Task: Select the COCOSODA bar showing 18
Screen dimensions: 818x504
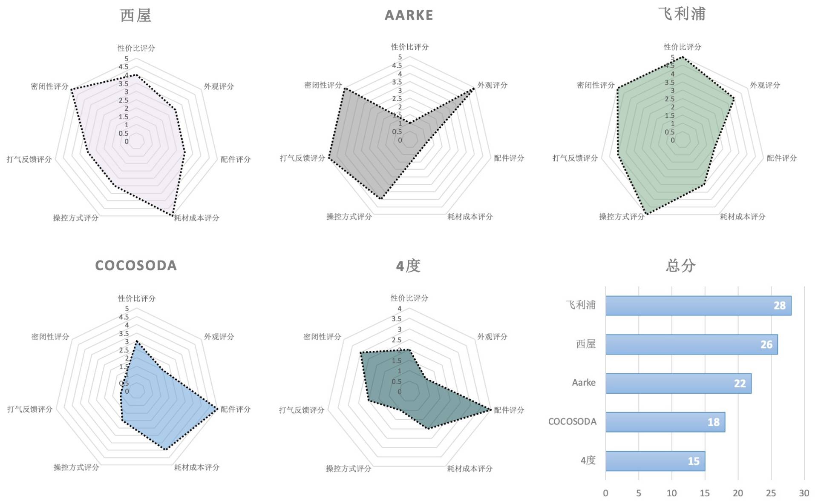Action: click(665, 422)
